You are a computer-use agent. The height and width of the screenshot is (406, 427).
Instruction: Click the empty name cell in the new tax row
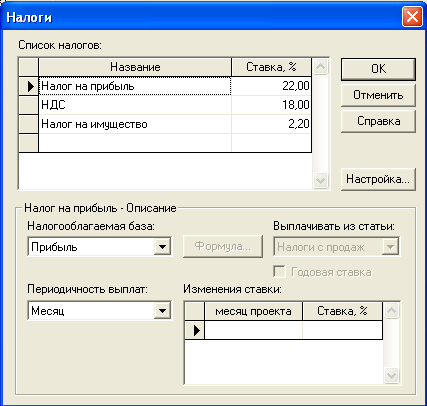(135, 143)
